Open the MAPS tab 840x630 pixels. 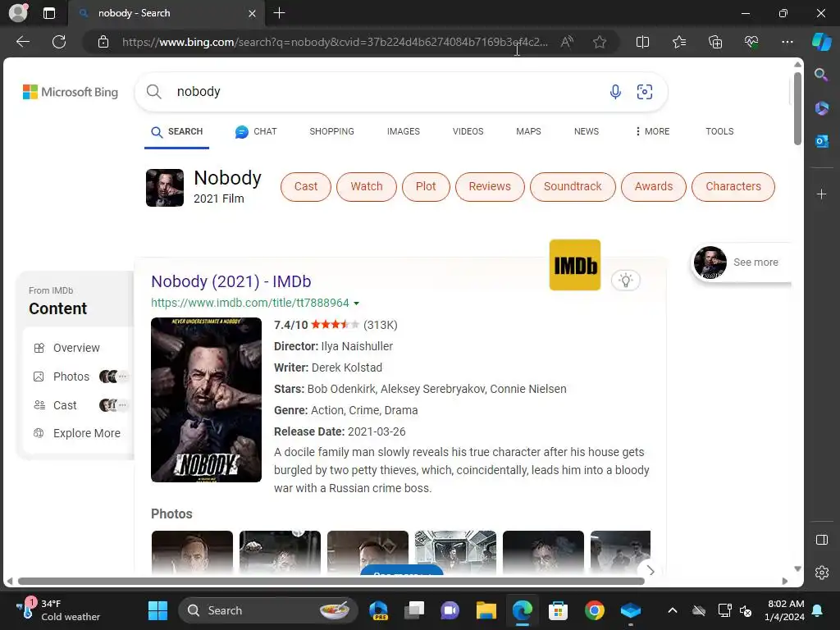(x=528, y=131)
